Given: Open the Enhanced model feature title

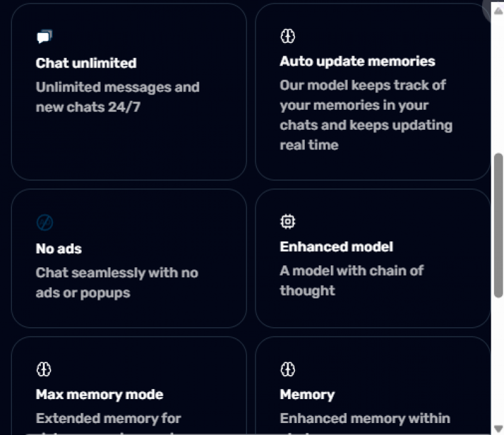Looking at the screenshot, I should pos(336,246).
